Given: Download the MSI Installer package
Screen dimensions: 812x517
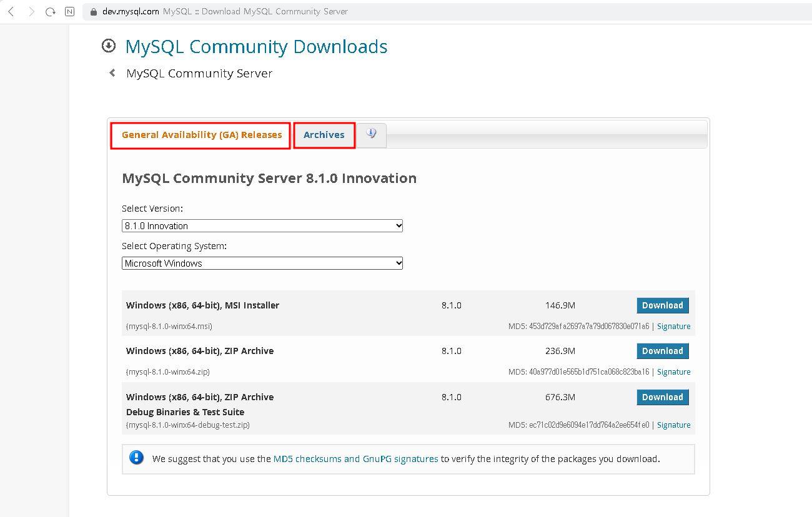Looking at the screenshot, I should (x=663, y=305).
